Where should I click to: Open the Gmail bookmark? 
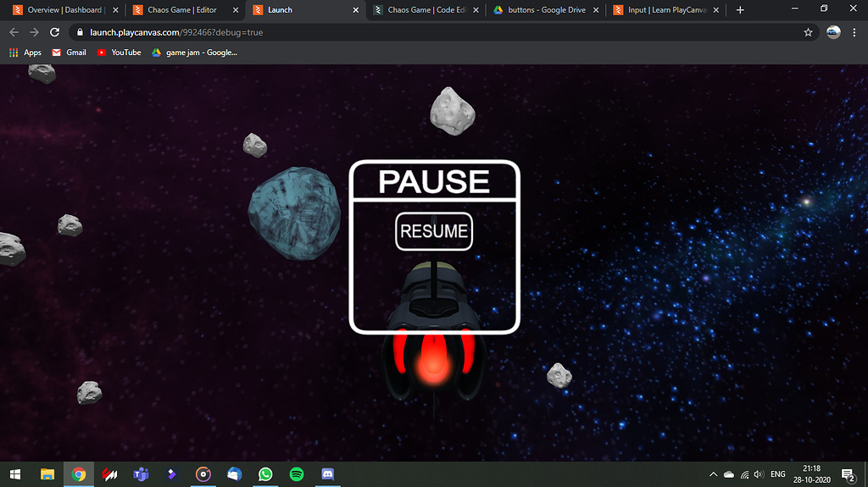point(69,53)
